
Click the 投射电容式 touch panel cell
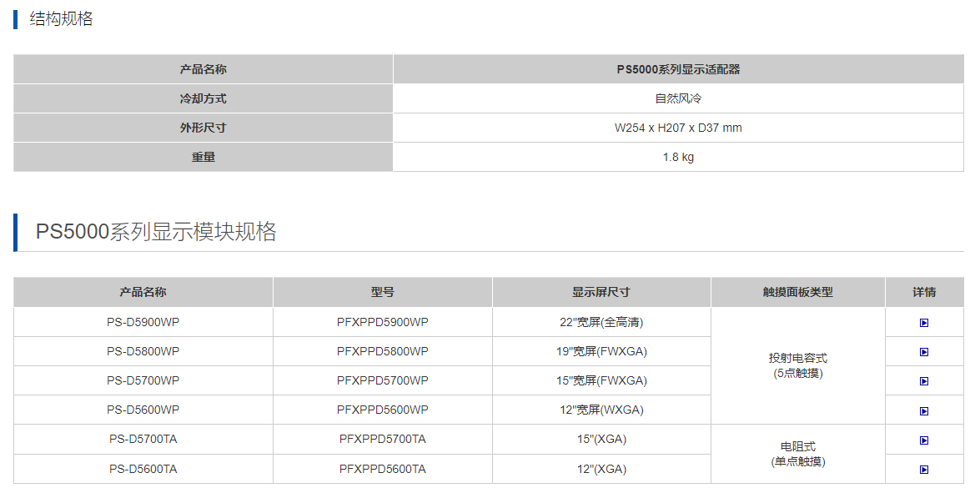coord(798,365)
